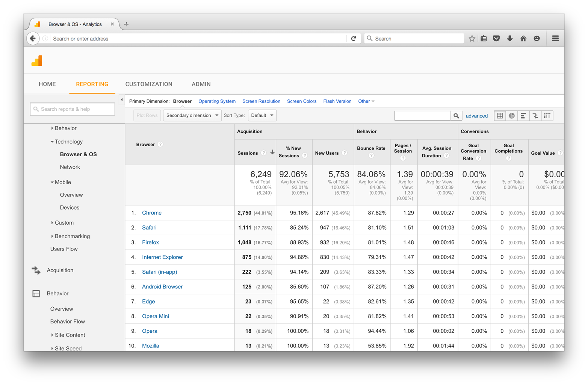
Task: Switch to comparison view icon
Action: [x=535, y=116]
